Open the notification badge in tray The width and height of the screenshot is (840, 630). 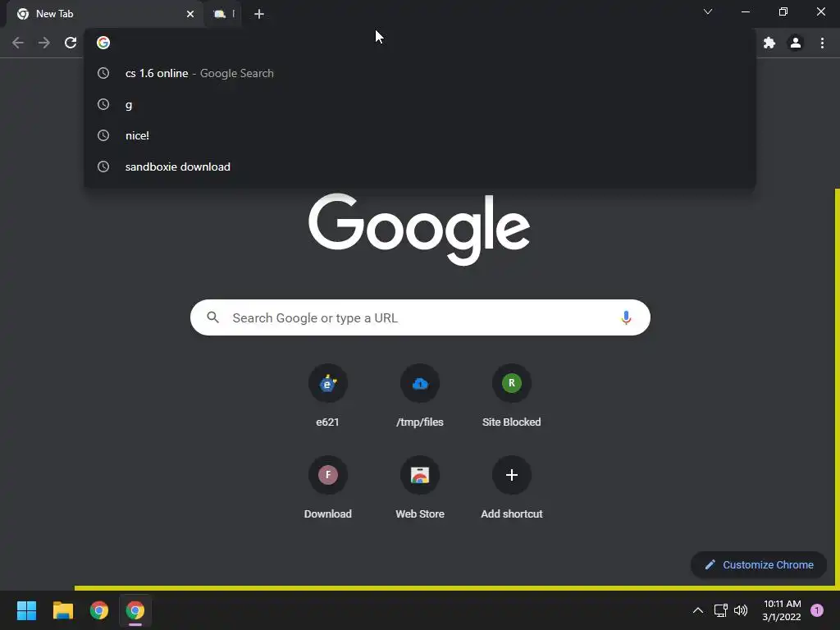[817, 610]
